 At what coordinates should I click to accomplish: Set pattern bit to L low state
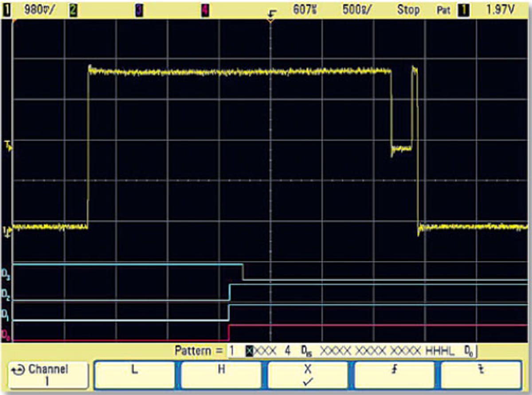pos(133,375)
